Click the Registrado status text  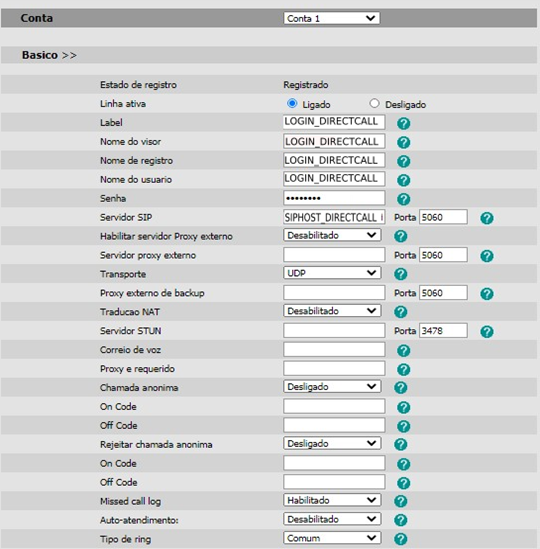(306, 85)
